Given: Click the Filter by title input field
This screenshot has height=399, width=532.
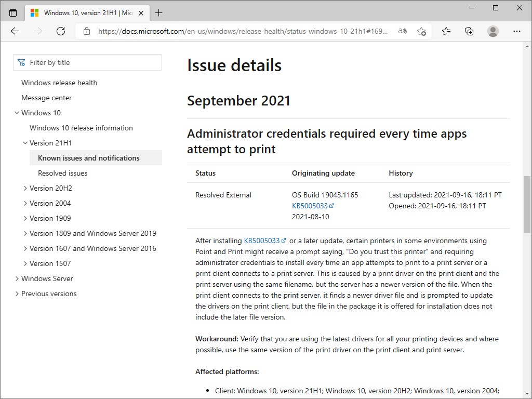Looking at the screenshot, I should [x=94, y=62].
